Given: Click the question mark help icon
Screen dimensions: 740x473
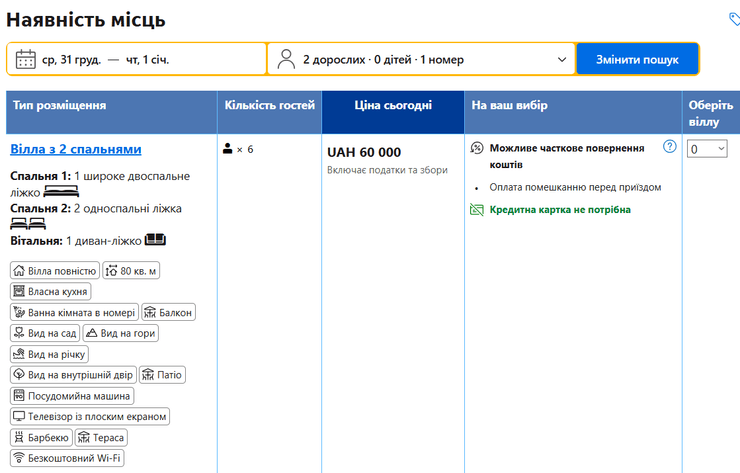Looking at the screenshot, I should (x=670, y=147).
